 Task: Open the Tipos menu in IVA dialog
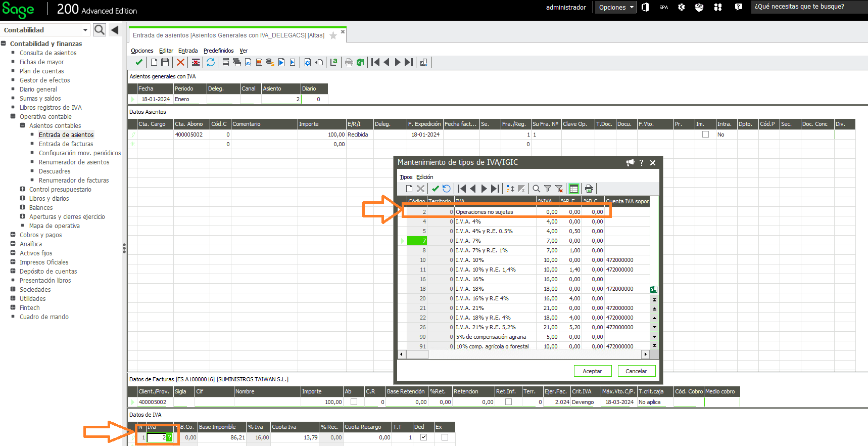[406, 177]
